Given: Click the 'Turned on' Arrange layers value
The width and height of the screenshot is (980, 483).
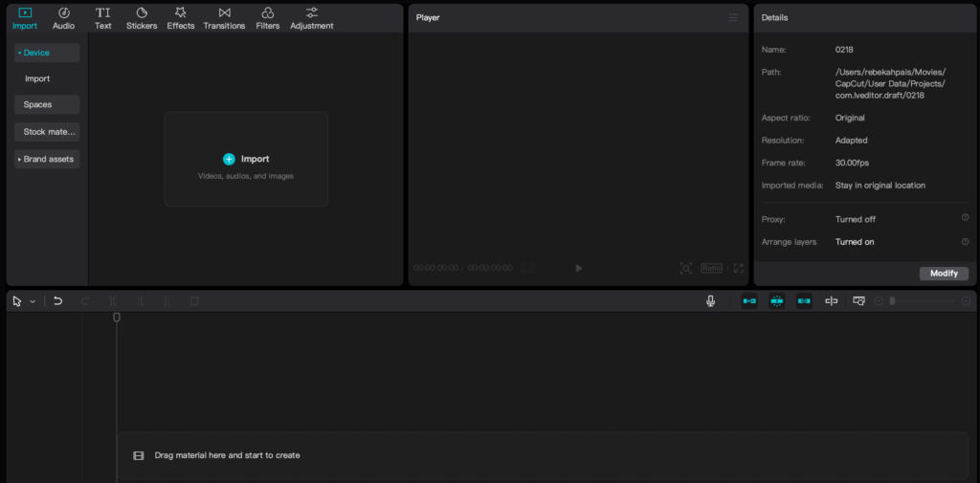Looking at the screenshot, I should pos(855,242).
